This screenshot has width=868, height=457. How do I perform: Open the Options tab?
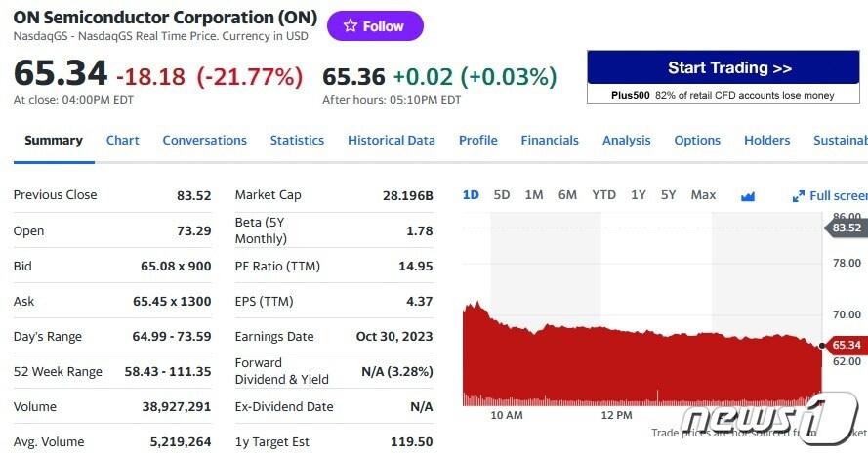pos(697,141)
